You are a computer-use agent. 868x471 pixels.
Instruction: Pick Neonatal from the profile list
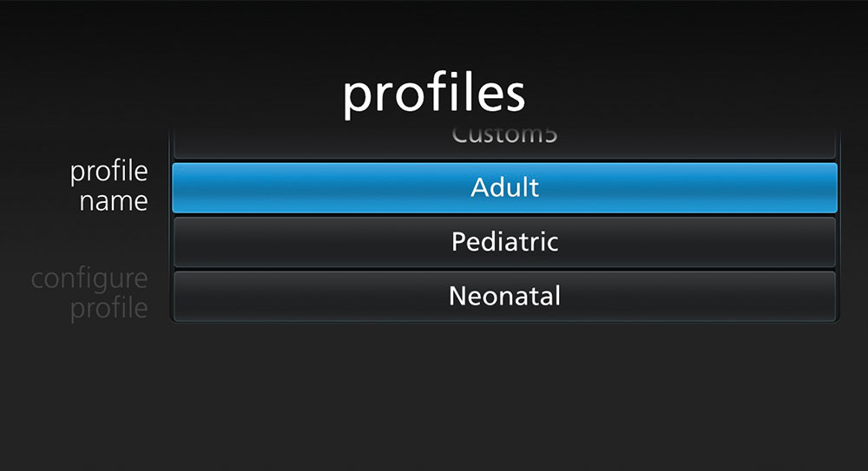tap(504, 296)
